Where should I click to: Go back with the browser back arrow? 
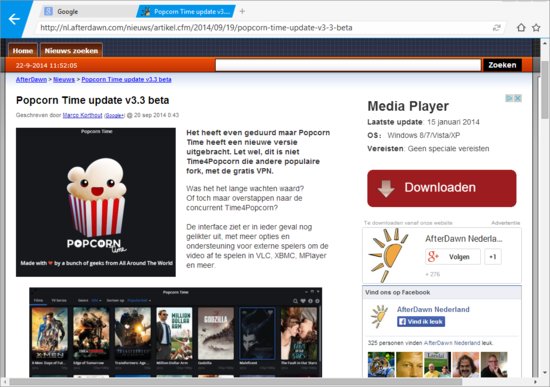tap(14, 19)
